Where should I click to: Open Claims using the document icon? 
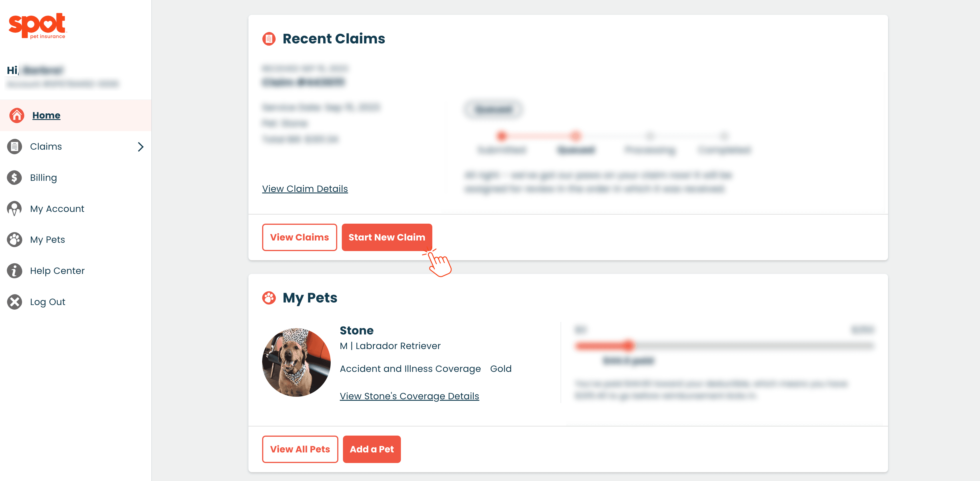14,146
